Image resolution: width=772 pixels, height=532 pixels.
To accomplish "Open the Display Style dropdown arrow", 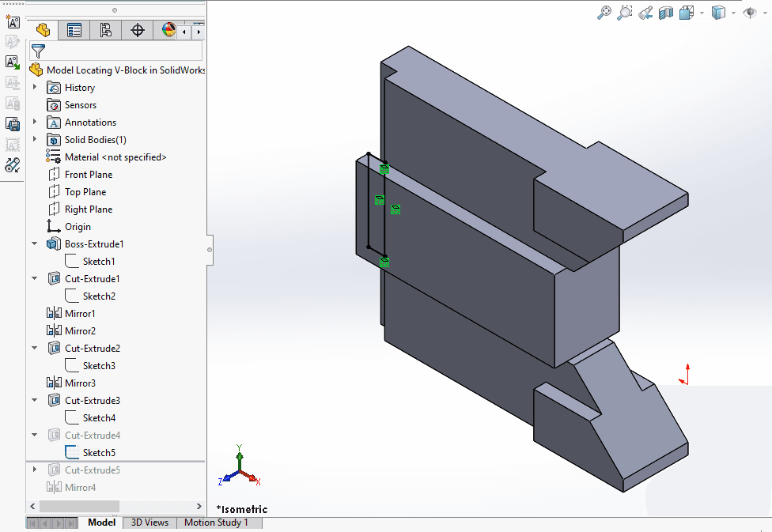I will click(x=733, y=13).
